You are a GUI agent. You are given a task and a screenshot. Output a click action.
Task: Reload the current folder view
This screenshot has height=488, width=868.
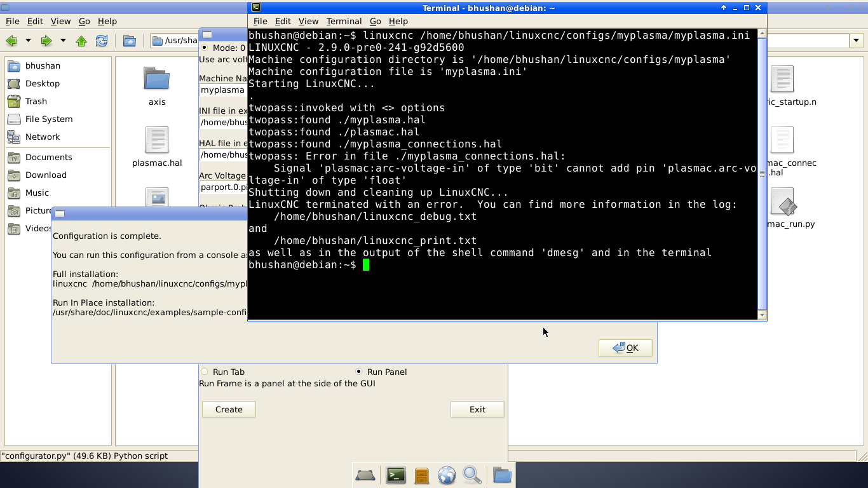point(102,41)
